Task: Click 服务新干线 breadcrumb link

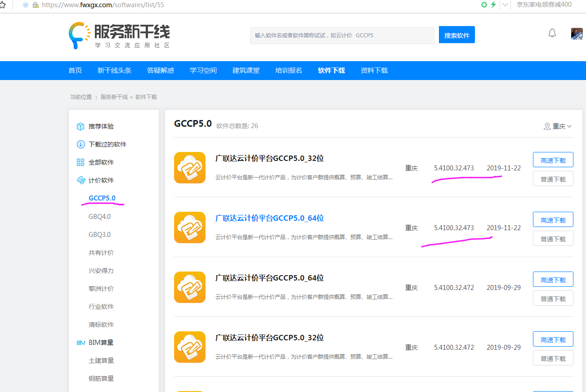Action: [x=114, y=97]
